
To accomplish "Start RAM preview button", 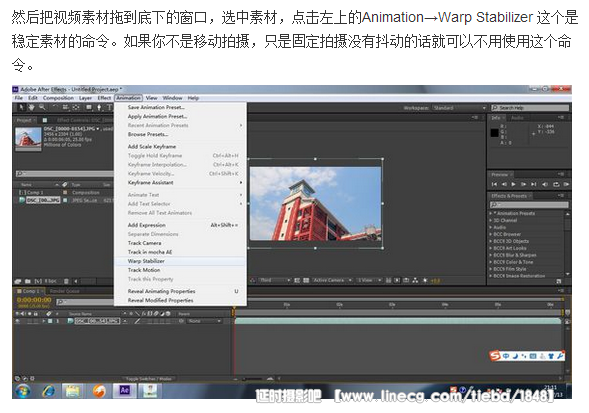I will [x=566, y=184].
